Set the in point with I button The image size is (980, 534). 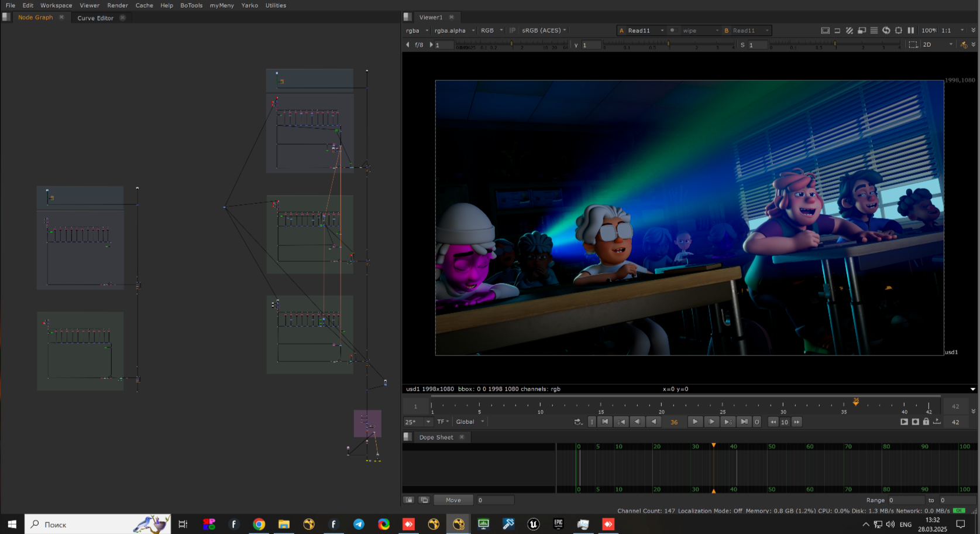592,422
